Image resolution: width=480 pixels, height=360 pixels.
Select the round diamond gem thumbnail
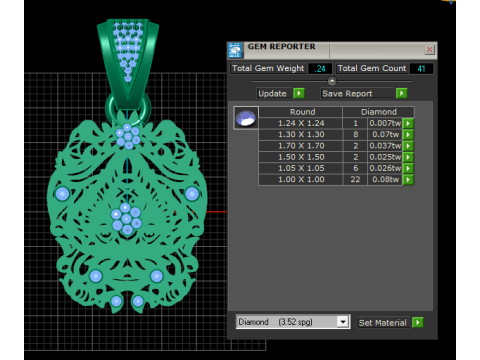click(x=246, y=118)
